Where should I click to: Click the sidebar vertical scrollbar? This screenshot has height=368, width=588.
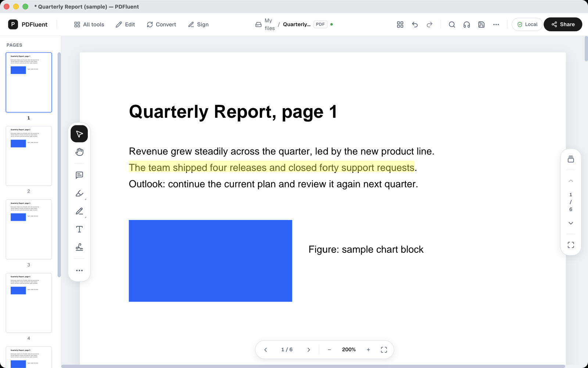[59, 164]
